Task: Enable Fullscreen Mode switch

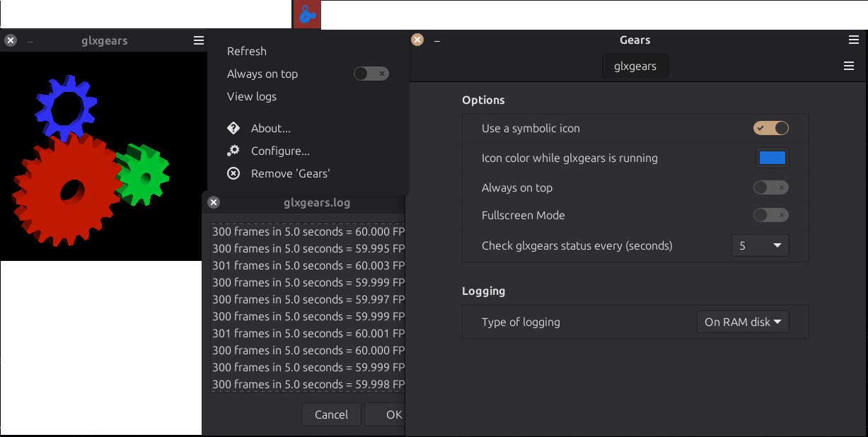Action: pos(771,215)
